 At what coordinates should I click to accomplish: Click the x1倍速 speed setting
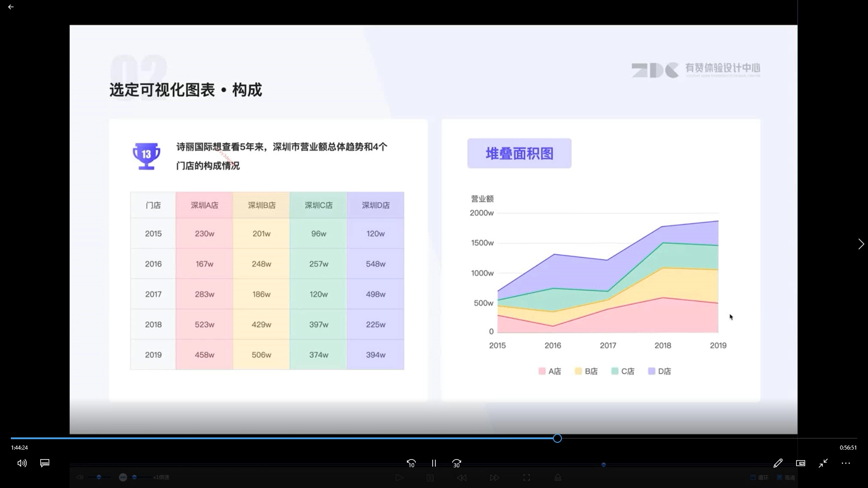click(161, 477)
